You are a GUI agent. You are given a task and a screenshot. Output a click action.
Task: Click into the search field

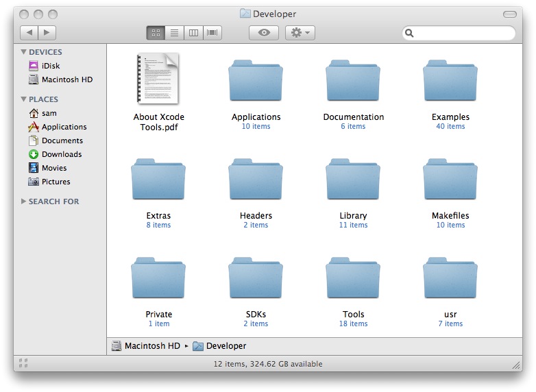click(x=459, y=33)
